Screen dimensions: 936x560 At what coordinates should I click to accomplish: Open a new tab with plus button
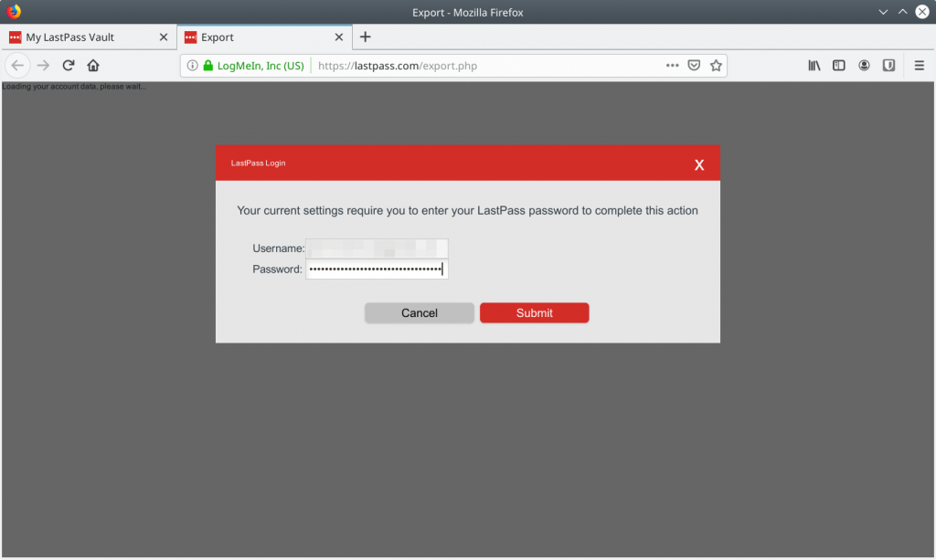coord(366,37)
